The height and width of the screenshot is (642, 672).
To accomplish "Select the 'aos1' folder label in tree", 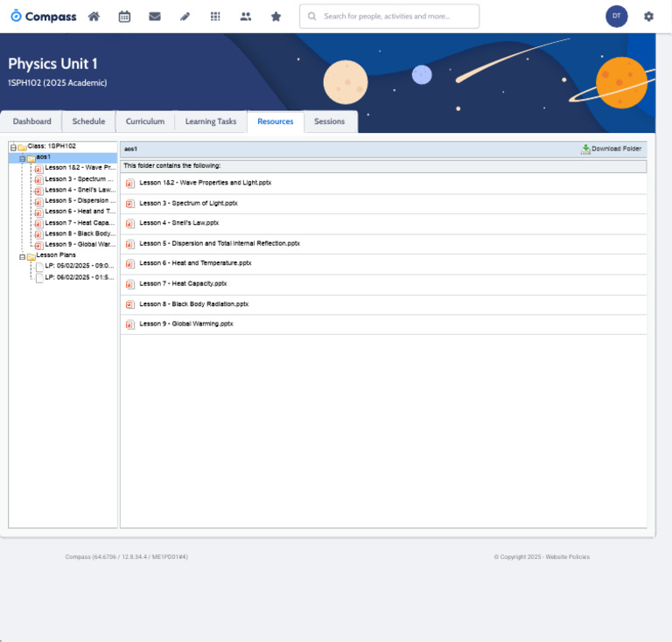I will 43,157.
